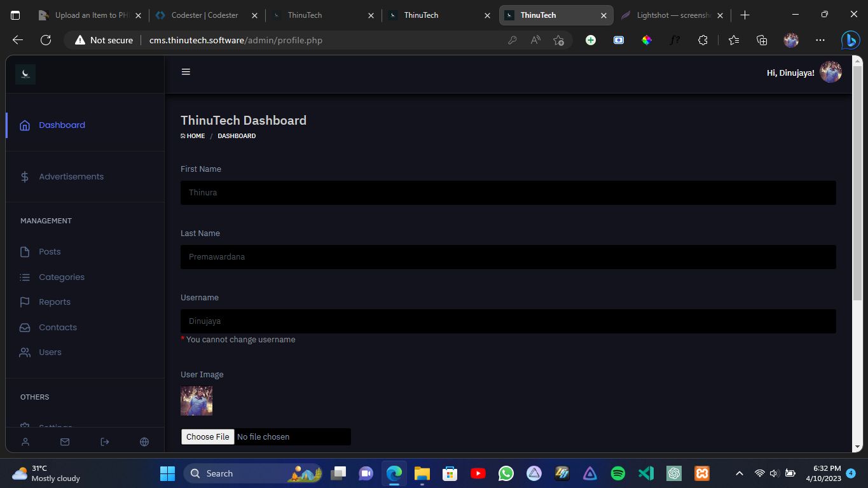The width and height of the screenshot is (868, 488).
Task: Click the globe icon in sidebar footer
Action: click(x=144, y=442)
